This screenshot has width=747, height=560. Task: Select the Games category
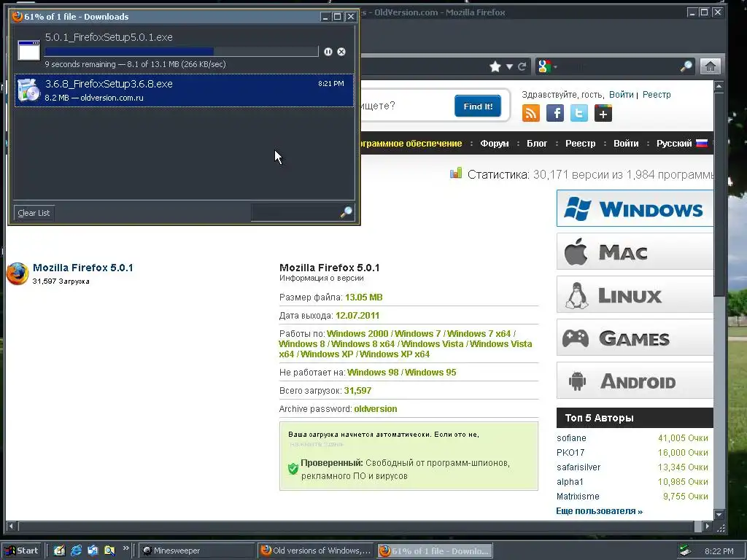coord(635,338)
